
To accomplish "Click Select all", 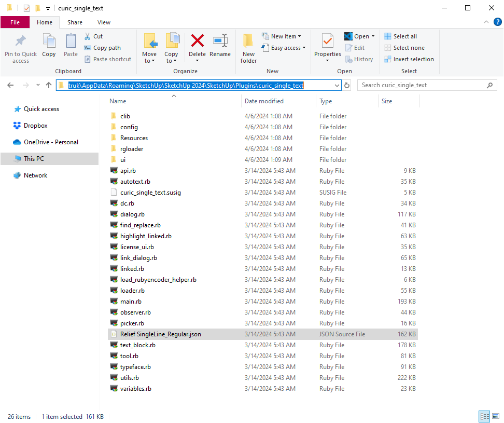I will click(x=400, y=36).
